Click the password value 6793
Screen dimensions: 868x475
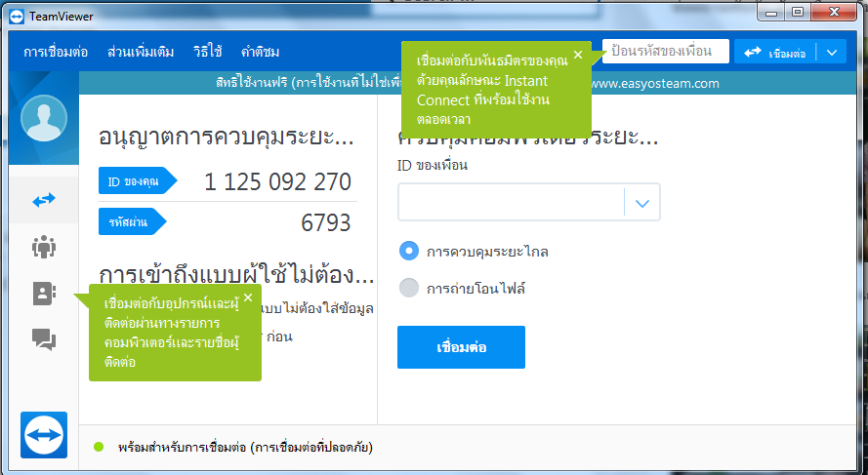coord(325,222)
